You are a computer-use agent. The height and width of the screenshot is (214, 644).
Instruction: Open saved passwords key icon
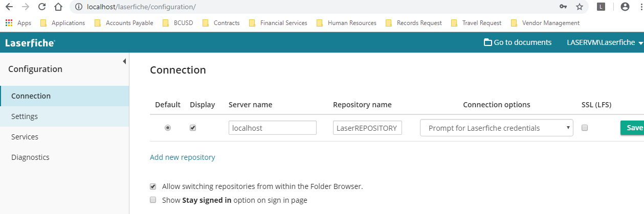[563, 7]
